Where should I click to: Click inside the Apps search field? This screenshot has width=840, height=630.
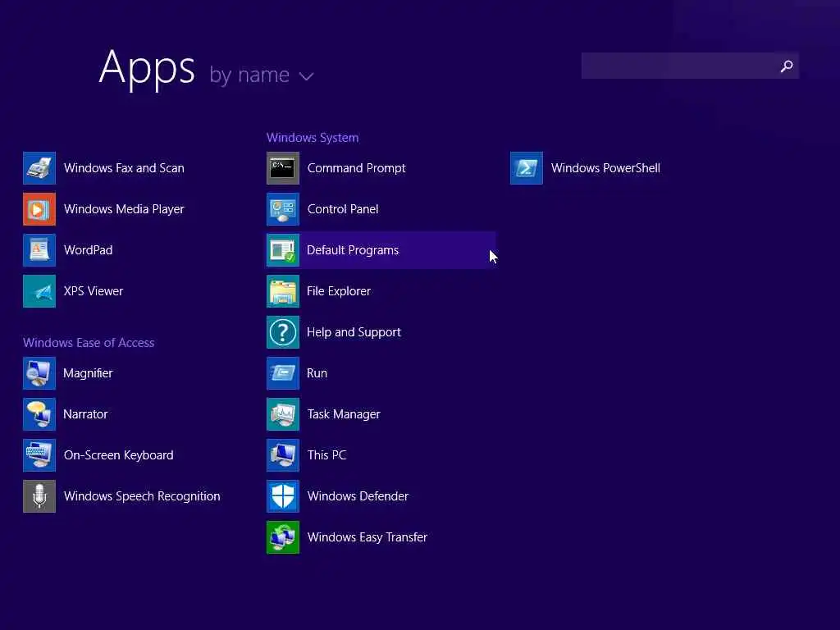click(690, 66)
